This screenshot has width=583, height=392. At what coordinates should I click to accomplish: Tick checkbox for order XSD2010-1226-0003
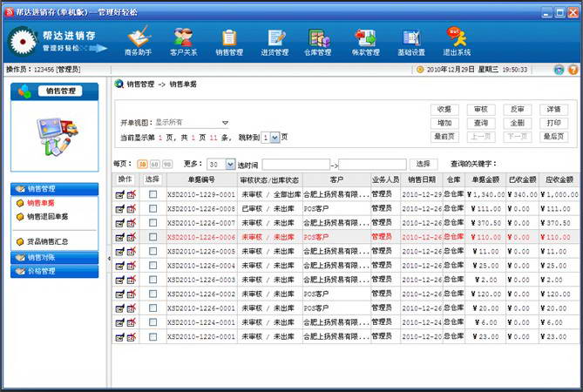pos(153,280)
